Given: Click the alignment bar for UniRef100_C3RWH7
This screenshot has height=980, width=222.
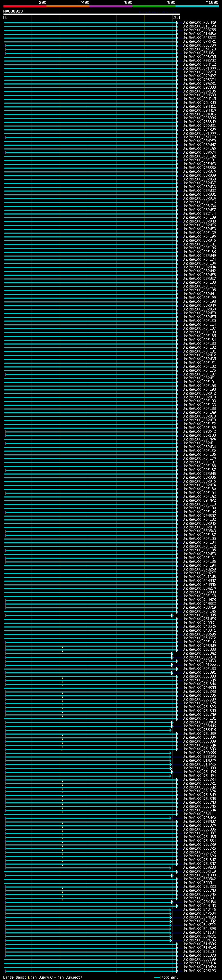Looking at the screenshot, I should [x=91, y=145].
